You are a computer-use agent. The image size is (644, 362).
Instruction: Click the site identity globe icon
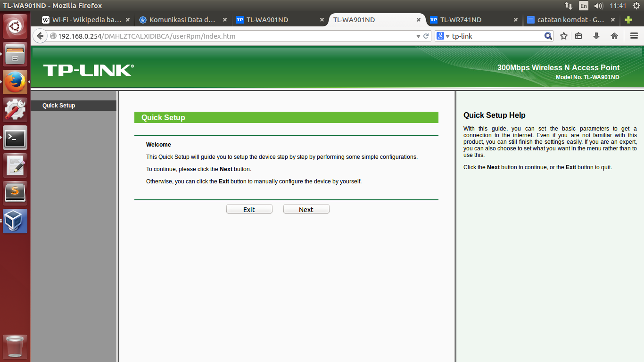pos(53,36)
